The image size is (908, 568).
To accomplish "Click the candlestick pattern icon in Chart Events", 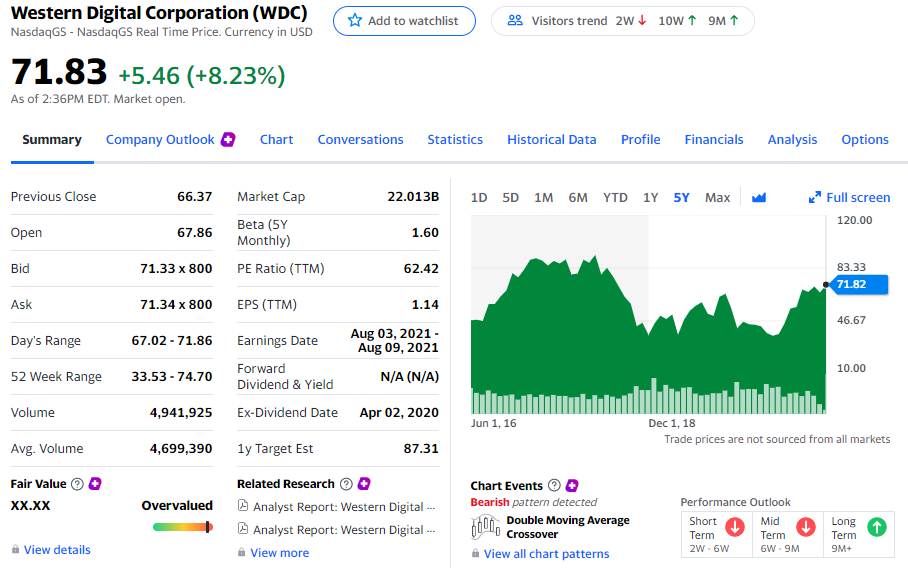I will coord(485,526).
